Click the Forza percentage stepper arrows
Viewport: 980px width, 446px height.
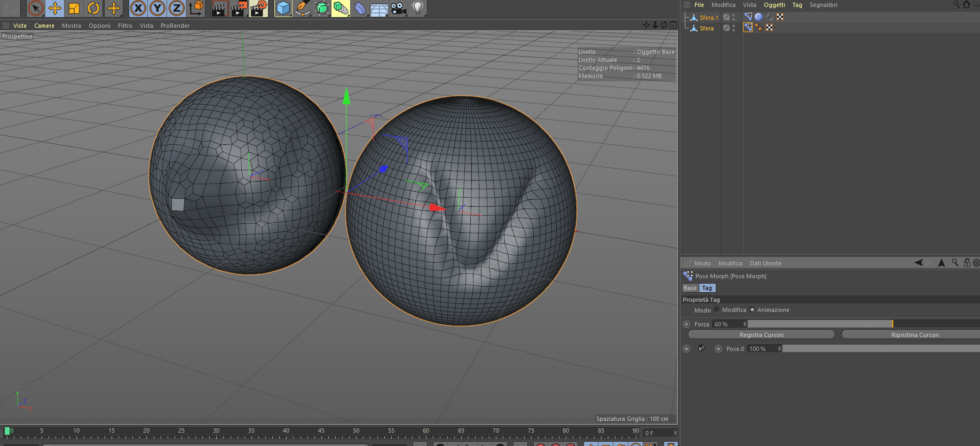pyautogui.click(x=745, y=324)
